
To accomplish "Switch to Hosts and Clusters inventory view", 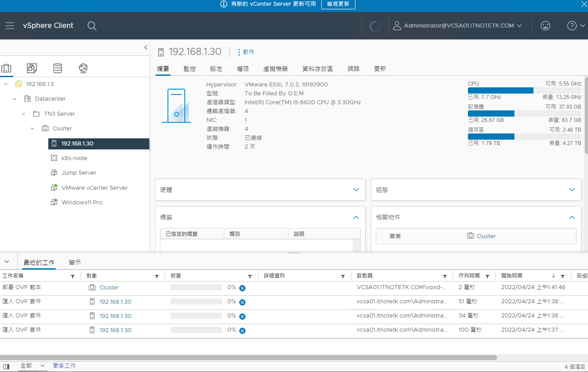I will pyautogui.click(x=6, y=68).
